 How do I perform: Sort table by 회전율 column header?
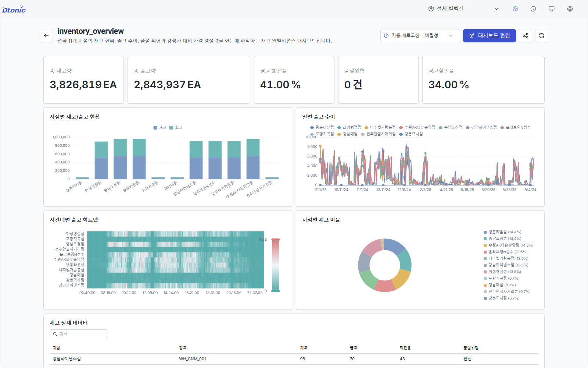[x=405, y=348]
